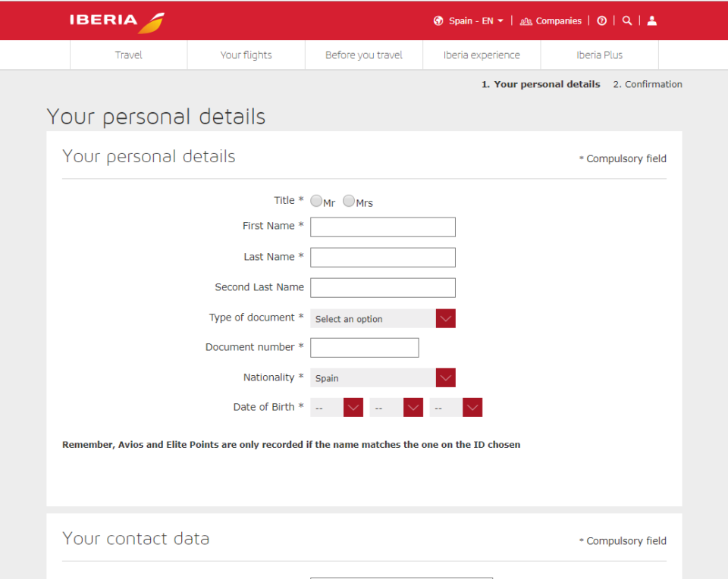Open the Before you travel menu
Viewport: 728px width, 579px height.
(364, 55)
